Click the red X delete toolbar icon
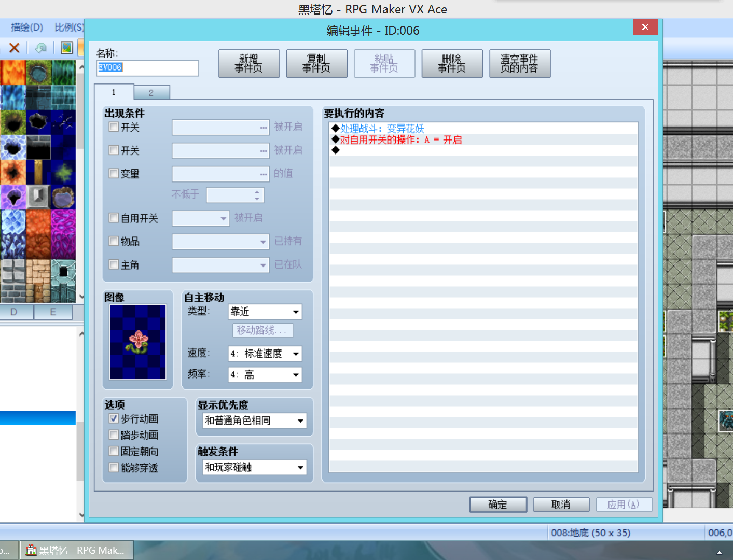This screenshot has width=733, height=560. click(15, 48)
